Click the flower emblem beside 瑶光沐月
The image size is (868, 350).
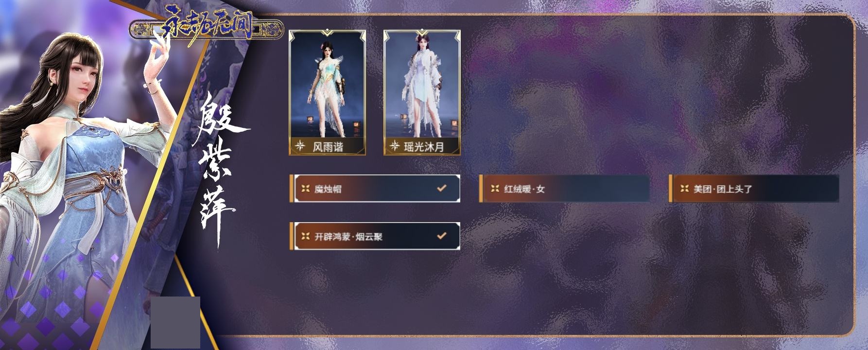(395, 145)
